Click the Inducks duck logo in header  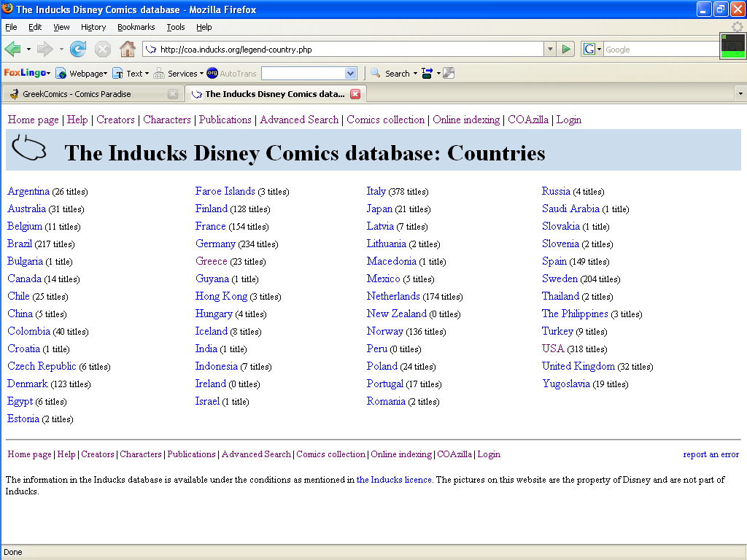tap(29, 148)
